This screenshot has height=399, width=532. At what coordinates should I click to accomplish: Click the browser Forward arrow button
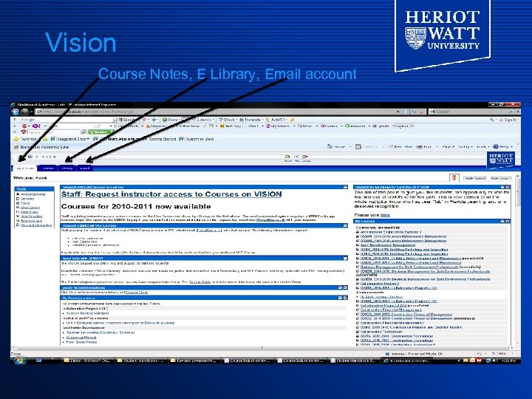24,112
